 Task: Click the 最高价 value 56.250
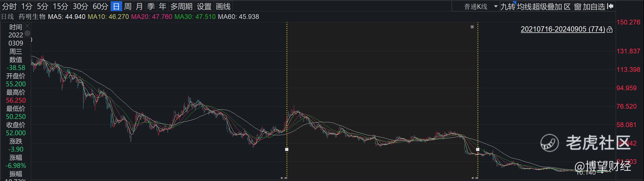[x=16, y=100]
